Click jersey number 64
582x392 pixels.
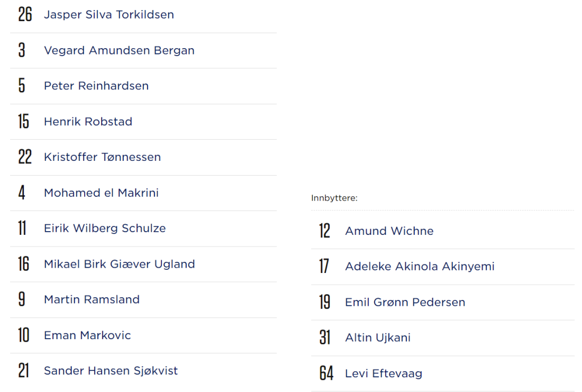click(326, 374)
